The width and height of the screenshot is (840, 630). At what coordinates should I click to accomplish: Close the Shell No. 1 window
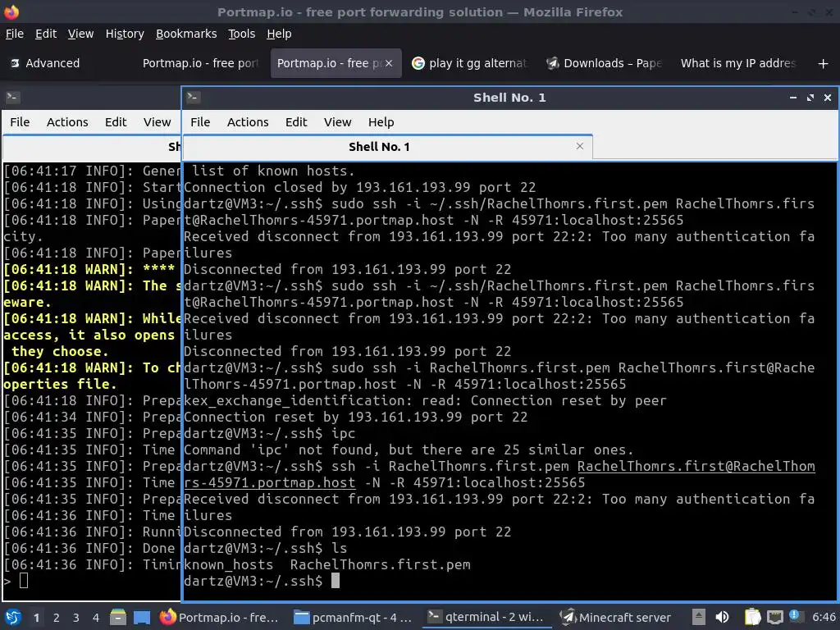828,98
